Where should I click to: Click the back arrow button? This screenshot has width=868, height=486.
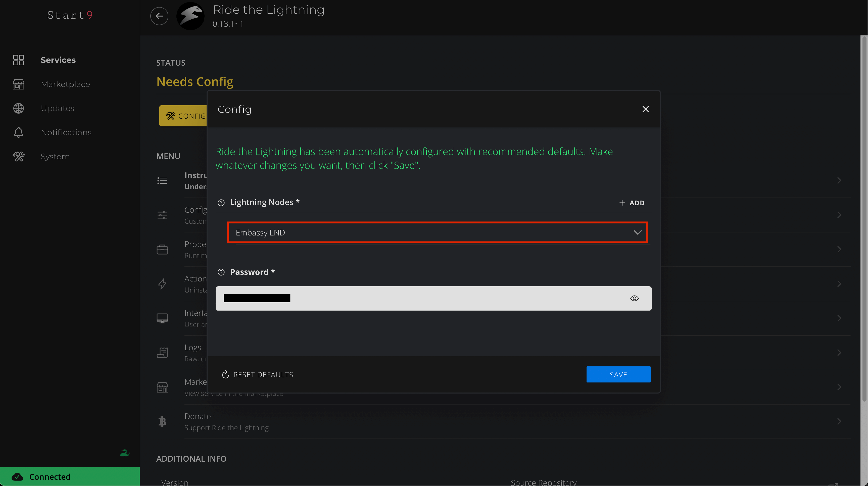pos(159,16)
